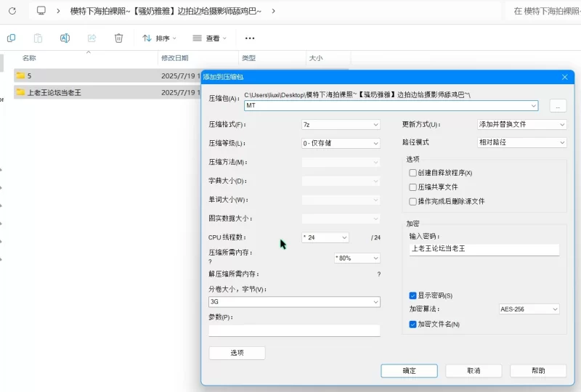581x392 pixels.
Task: Click the 选项 button at bottom left
Action: pos(237,353)
